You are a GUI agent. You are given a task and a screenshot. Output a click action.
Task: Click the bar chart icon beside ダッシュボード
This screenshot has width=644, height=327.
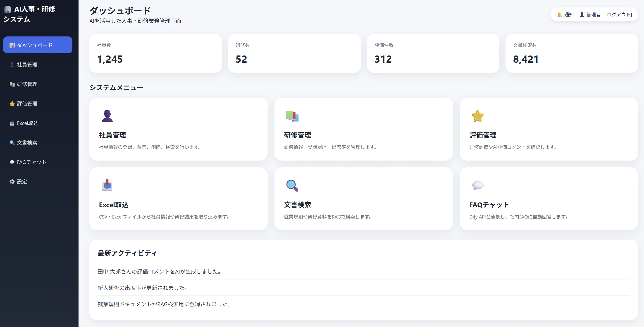point(12,45)
